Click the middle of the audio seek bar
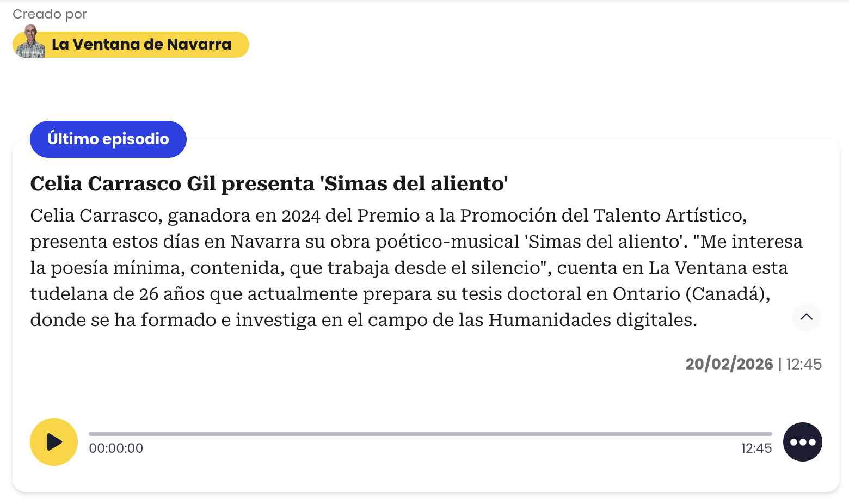Screen dimensions: 849x504 430,434
